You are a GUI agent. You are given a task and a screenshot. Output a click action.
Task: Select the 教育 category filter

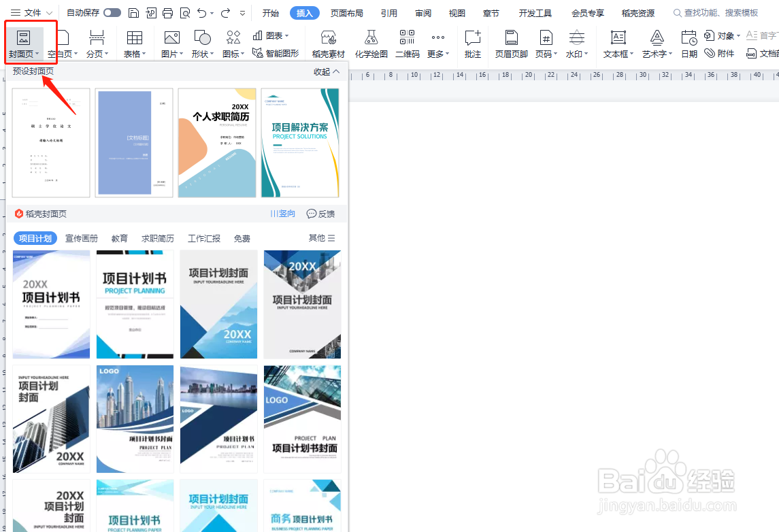pos(119,238)
